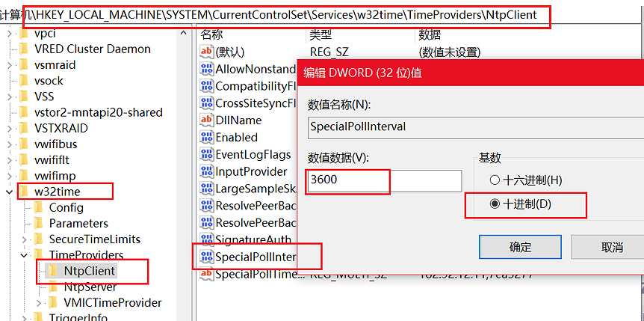Viewport: 644px width, 321px height.
Task: Click the DWORD icon beside Enabled value
Action: 207,137
